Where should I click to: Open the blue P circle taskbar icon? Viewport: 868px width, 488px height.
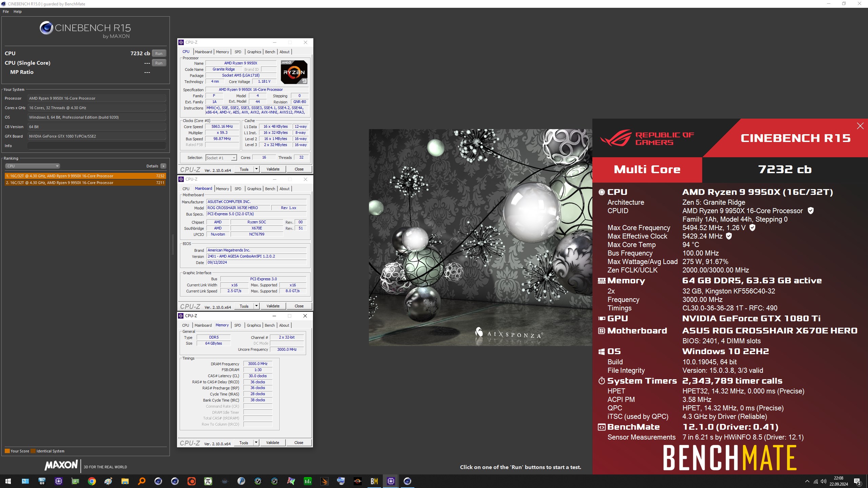click(241, 481)
